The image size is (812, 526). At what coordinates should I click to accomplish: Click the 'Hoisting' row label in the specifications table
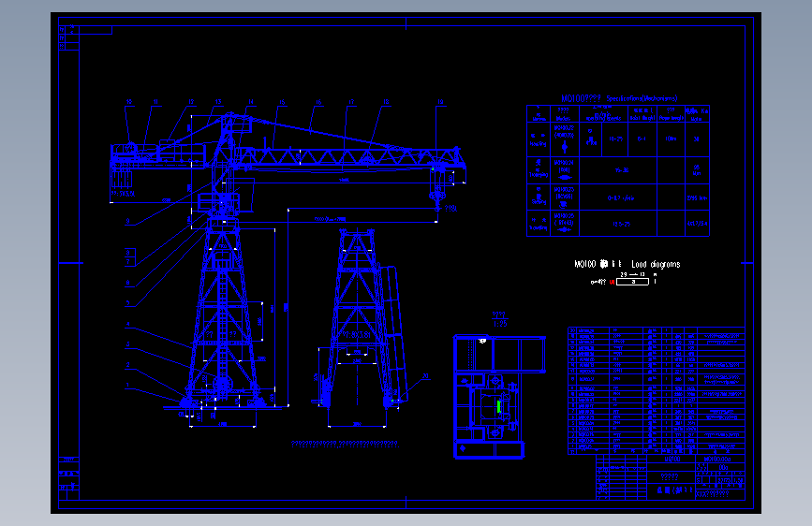(x=538, y=144)
